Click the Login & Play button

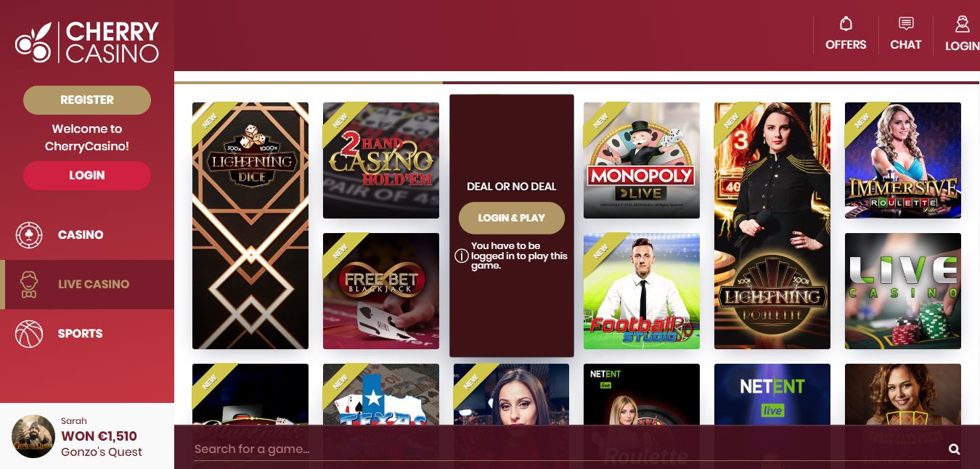point(512,218)
